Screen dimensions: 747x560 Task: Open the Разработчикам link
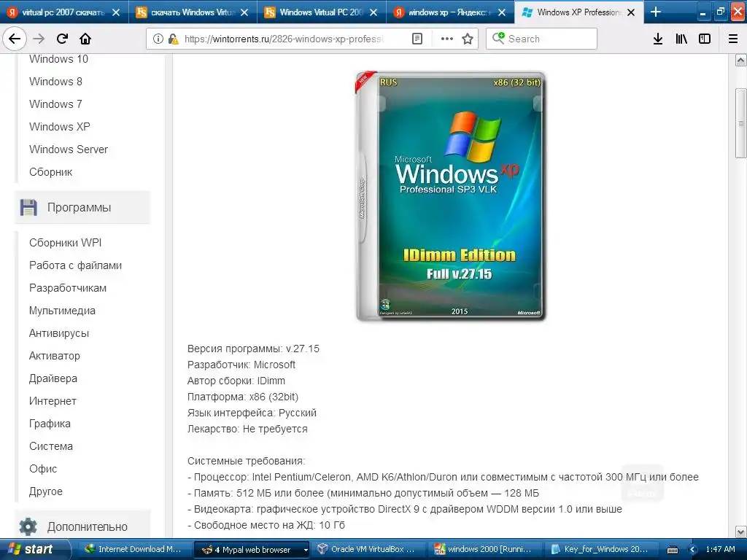point(68,288)
